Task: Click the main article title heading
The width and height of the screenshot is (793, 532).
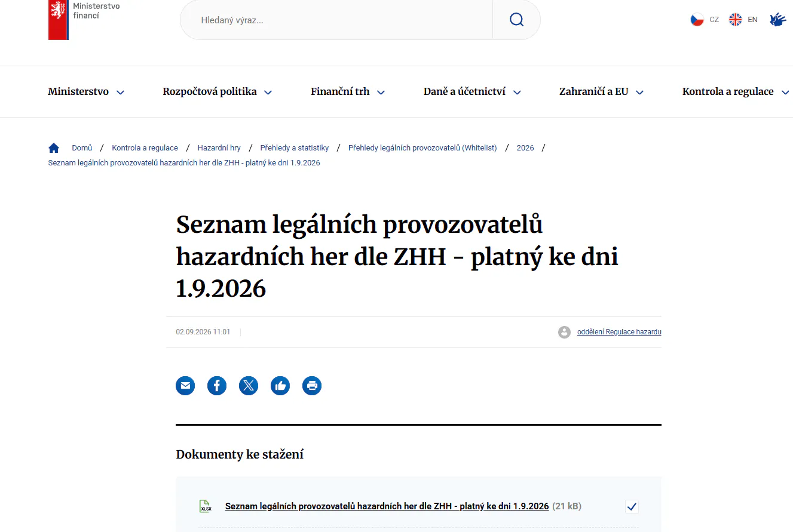Action: pyautogui.click(x=397, y=256)
